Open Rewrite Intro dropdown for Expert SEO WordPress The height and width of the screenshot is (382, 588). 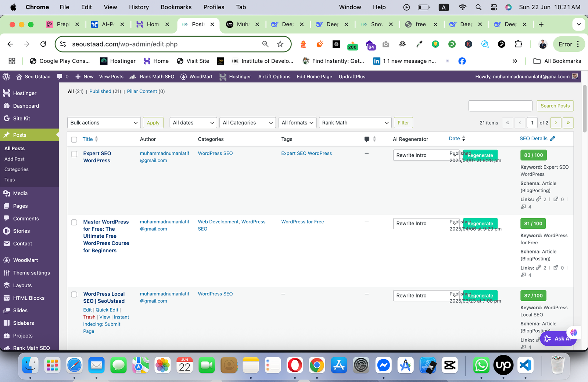click(x=426, y=155)
